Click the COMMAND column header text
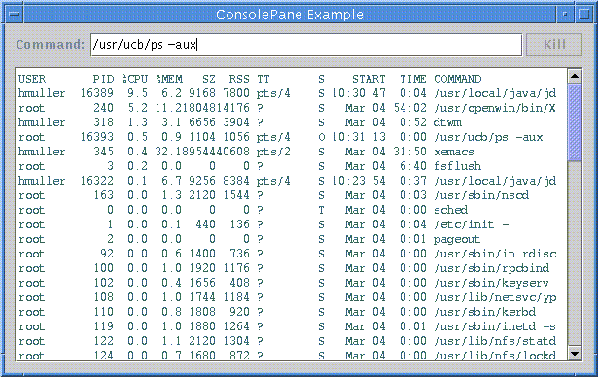Image resolution: width=598 pixels, height=377 pixels. (x=458, y=79)
